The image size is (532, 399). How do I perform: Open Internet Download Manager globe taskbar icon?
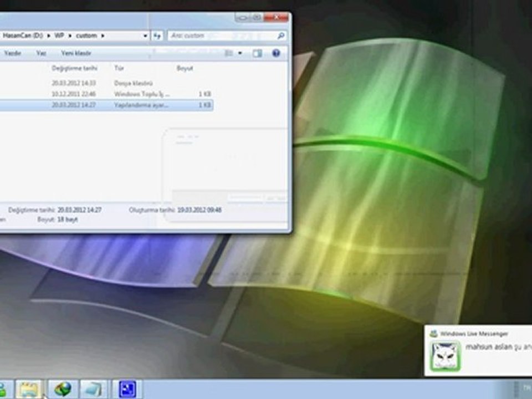click(63, 390)
